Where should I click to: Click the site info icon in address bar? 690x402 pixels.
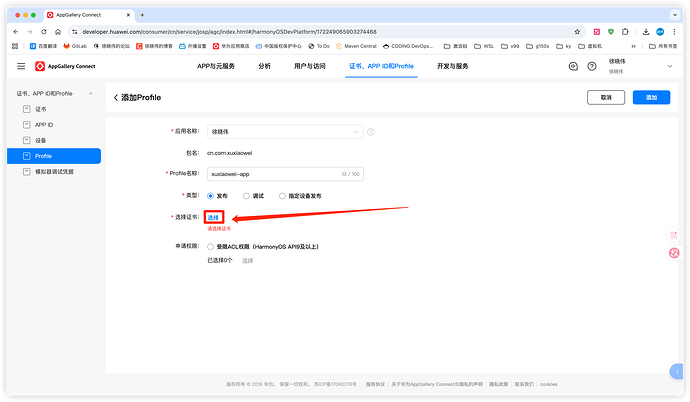[75, 32]
